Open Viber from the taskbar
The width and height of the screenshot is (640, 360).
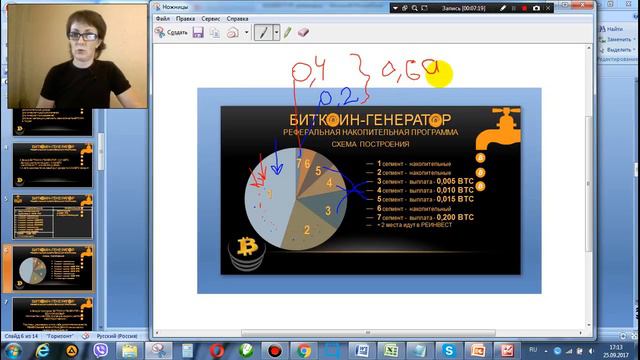pyautogui.click(x=100, y=351)
